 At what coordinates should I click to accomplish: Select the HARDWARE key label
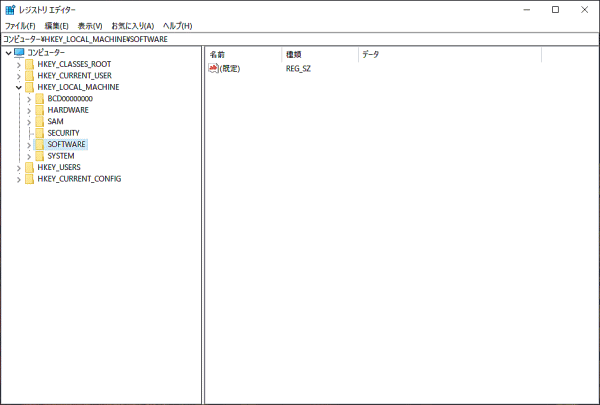click(68, 110)
